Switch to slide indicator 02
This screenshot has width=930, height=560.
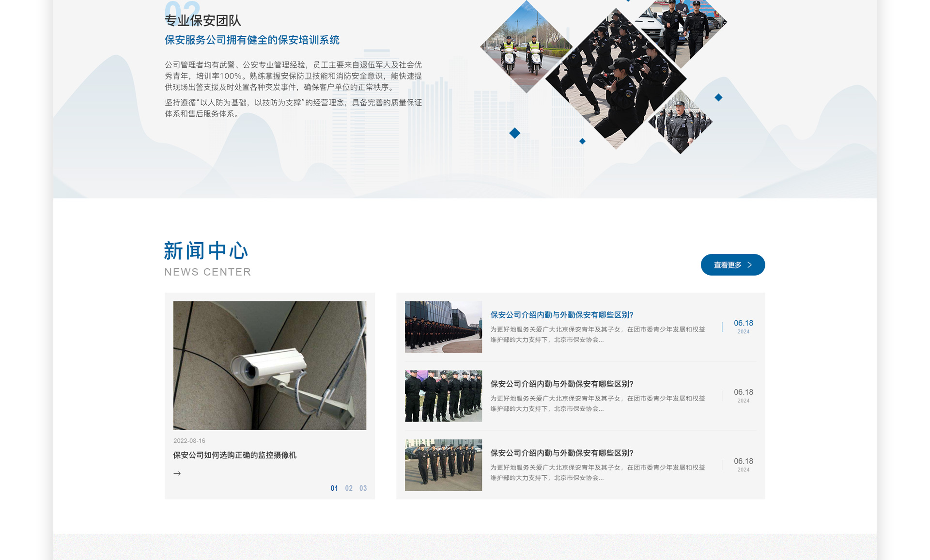(349, 488)
